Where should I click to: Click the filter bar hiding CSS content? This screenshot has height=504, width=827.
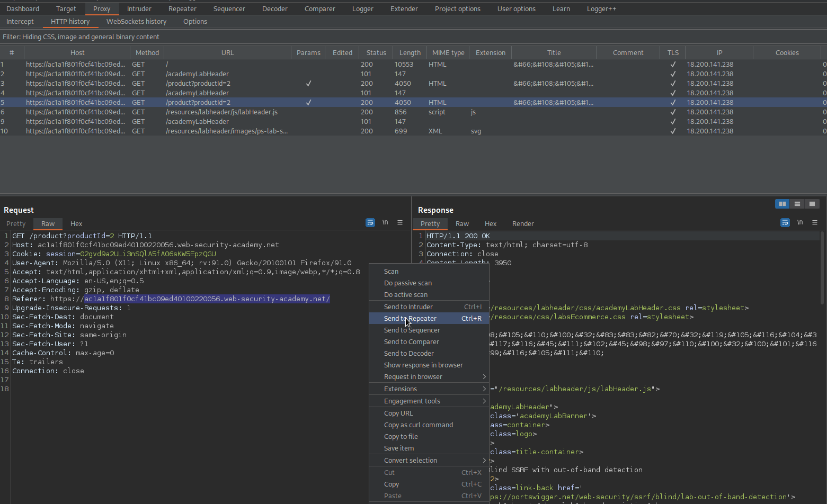pyautogui.click(x=413, y=37)
